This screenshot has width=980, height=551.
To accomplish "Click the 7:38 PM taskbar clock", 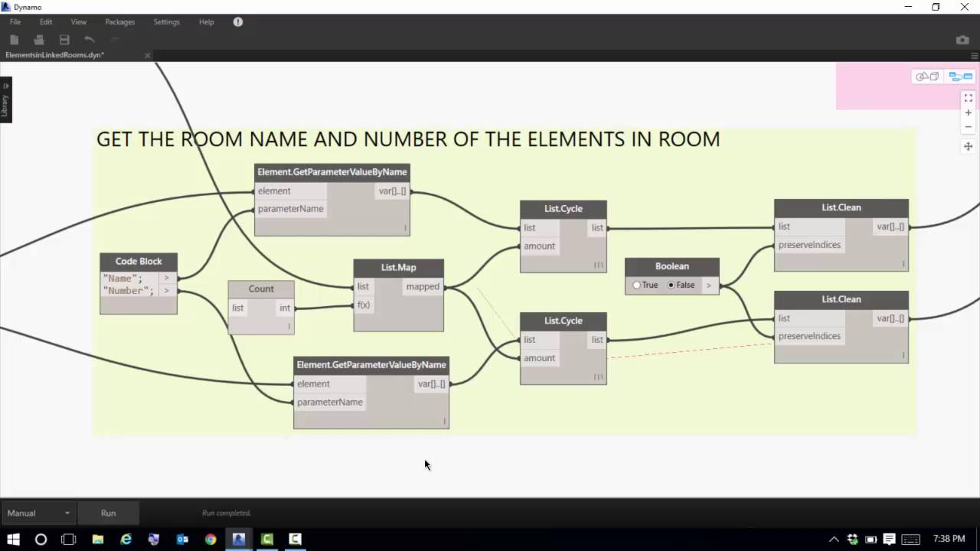I will (x=950, y=539).
